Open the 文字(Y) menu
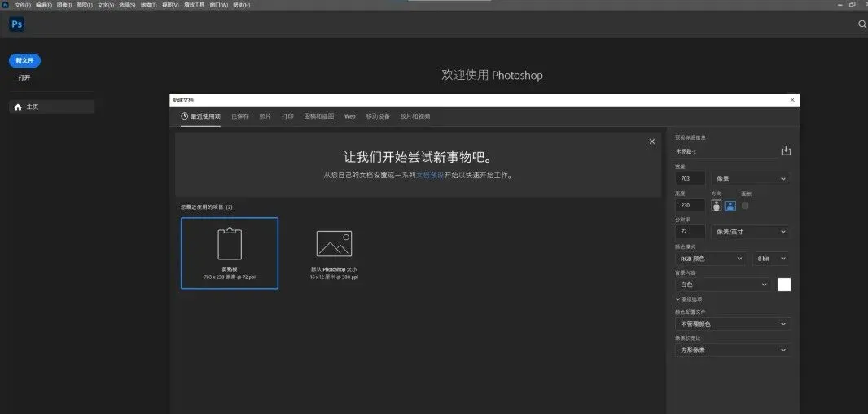 (x=106, y=4)
